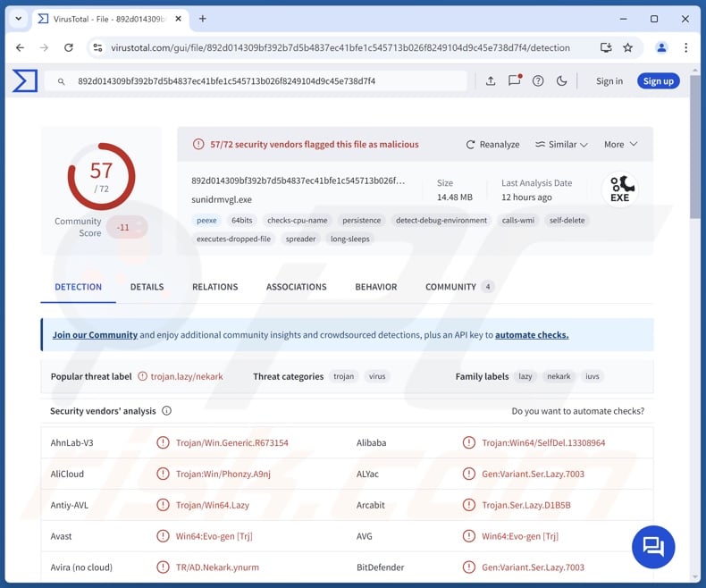Click the install app icon in address bar

[606, 47]
